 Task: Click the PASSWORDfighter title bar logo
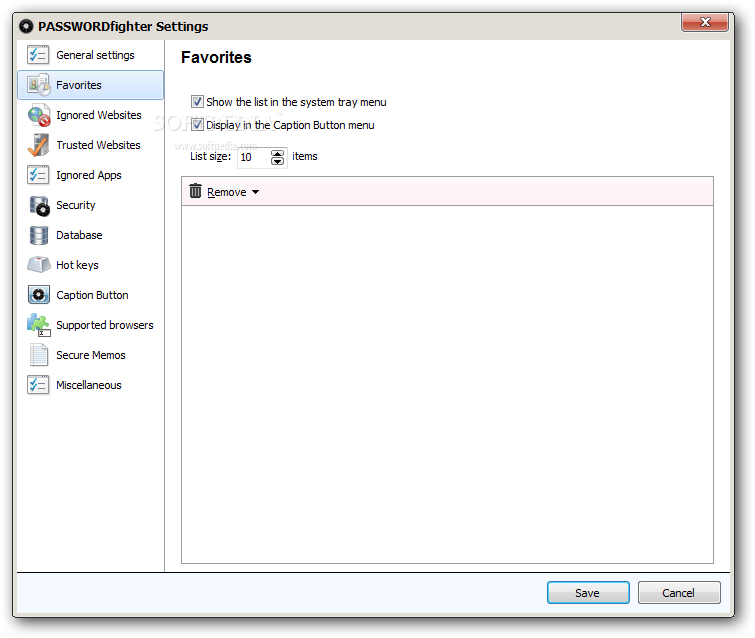pos(26,26)
